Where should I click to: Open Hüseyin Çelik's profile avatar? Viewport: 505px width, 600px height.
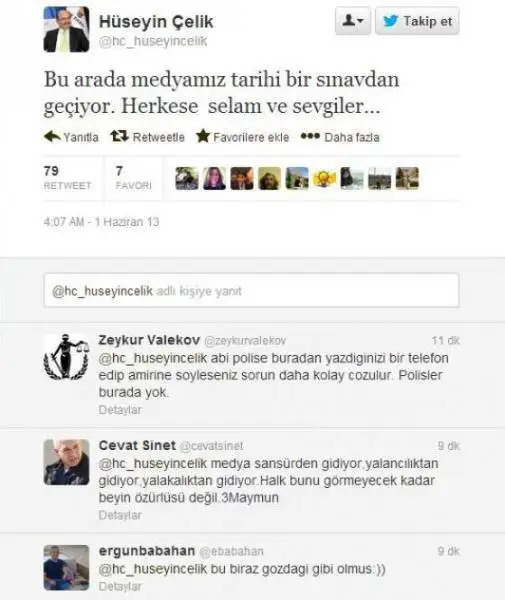tap(67, 29)
